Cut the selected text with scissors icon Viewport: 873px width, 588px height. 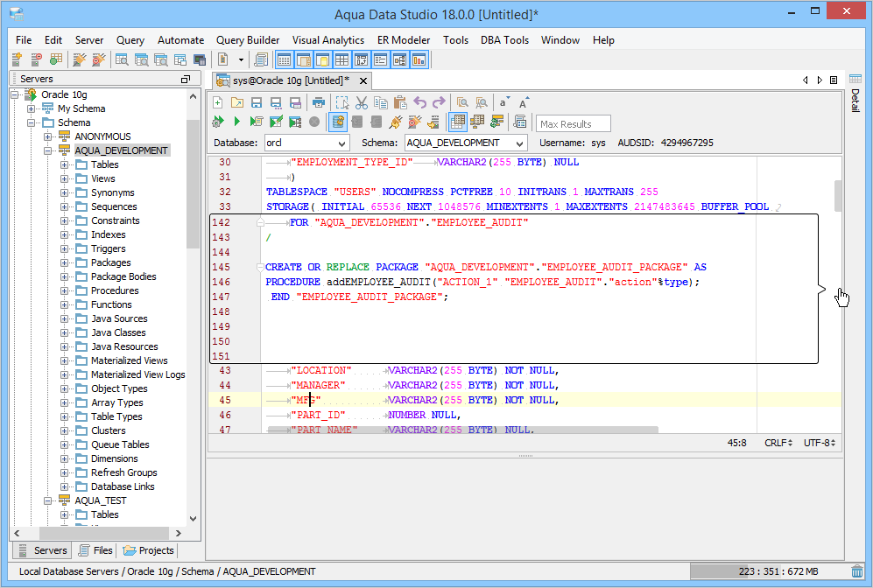click(x=362, y=102)
